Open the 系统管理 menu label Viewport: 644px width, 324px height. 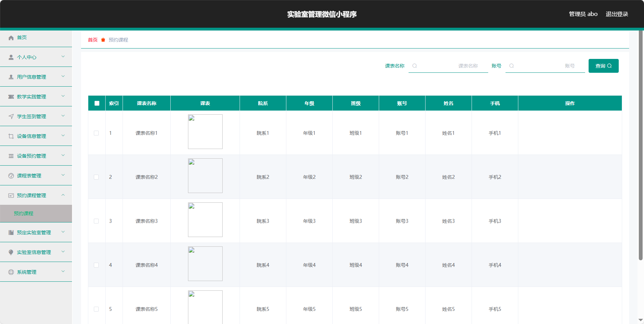(x=27, y=272)
